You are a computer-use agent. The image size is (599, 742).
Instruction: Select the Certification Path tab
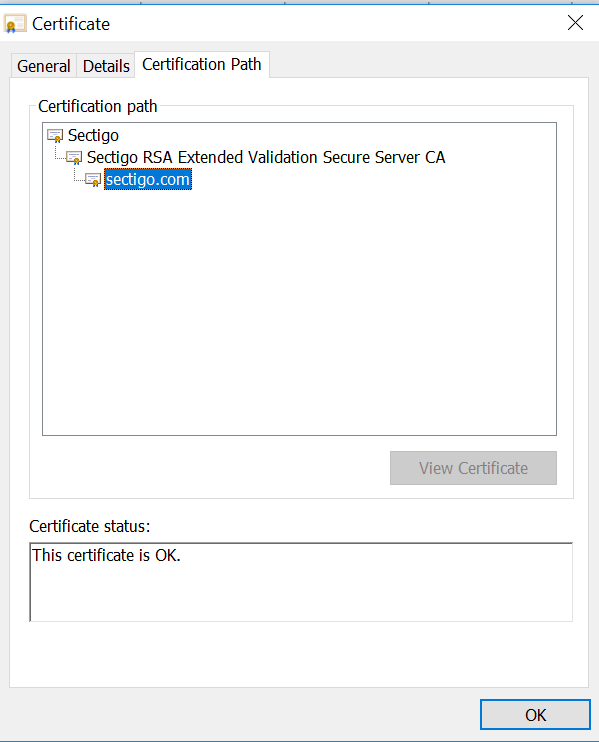(202, 64)
